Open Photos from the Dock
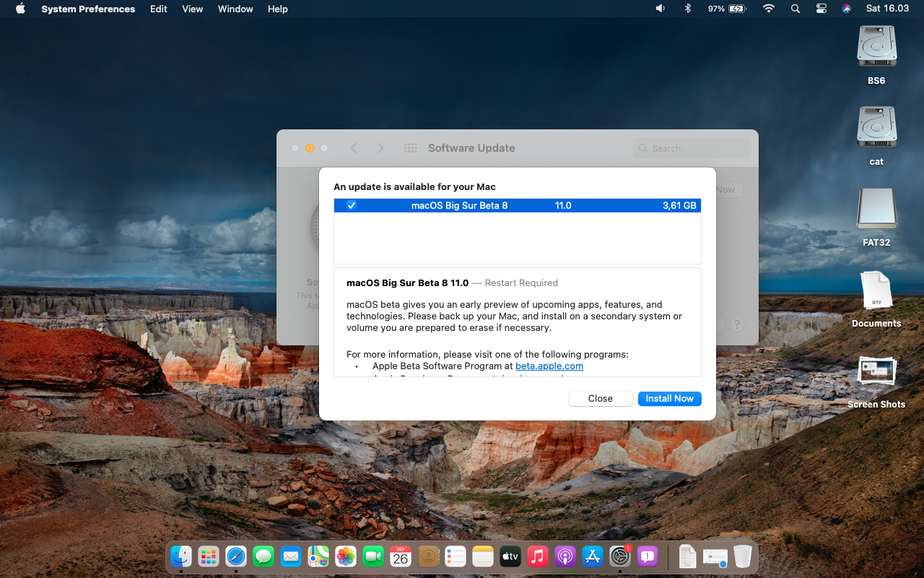Screen dimensions: 924x578 click(346, 556)
